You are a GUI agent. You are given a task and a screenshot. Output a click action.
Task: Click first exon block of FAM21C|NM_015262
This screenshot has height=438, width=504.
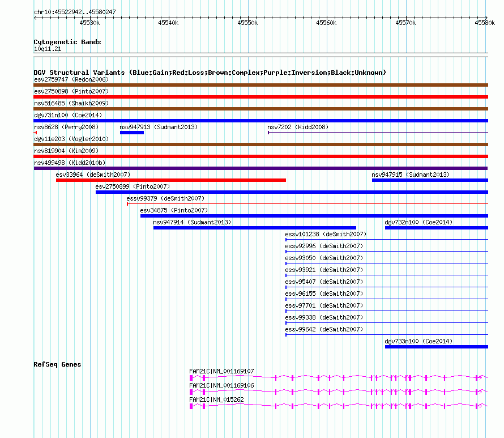(x=191, y=406)
